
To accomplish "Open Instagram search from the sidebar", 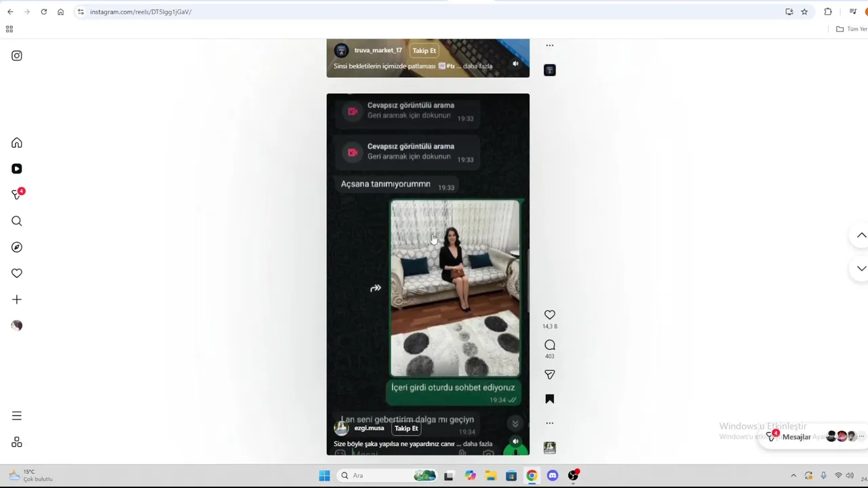I will (17, 221).
